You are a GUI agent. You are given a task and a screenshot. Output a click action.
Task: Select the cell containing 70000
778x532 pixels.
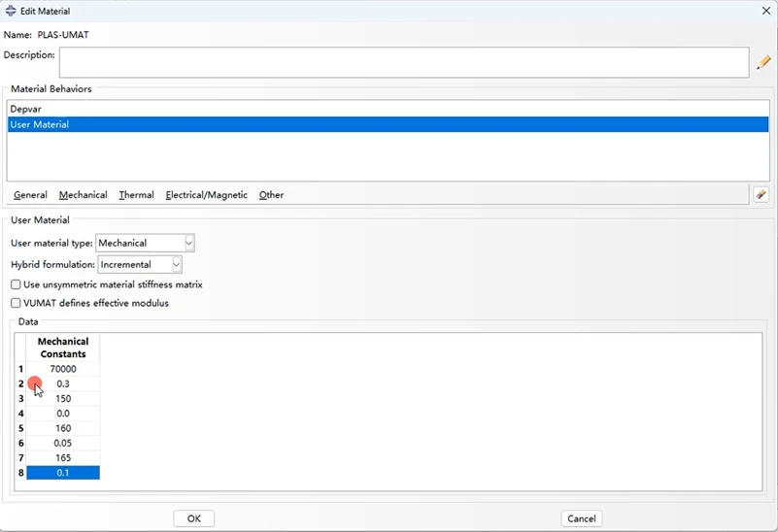click(63, 369)
